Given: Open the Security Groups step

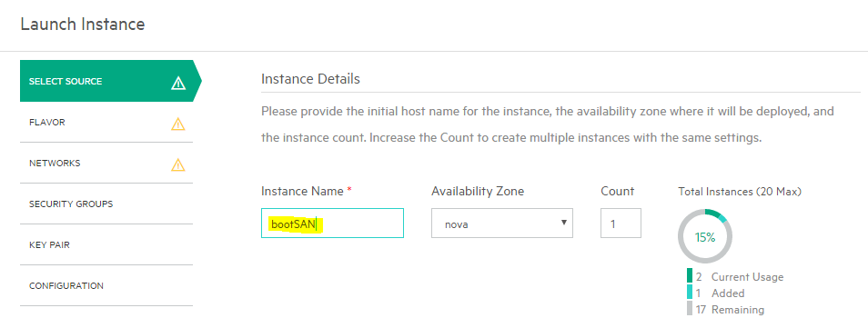Looking at the screenshot, I should click(x=106, y=204).
